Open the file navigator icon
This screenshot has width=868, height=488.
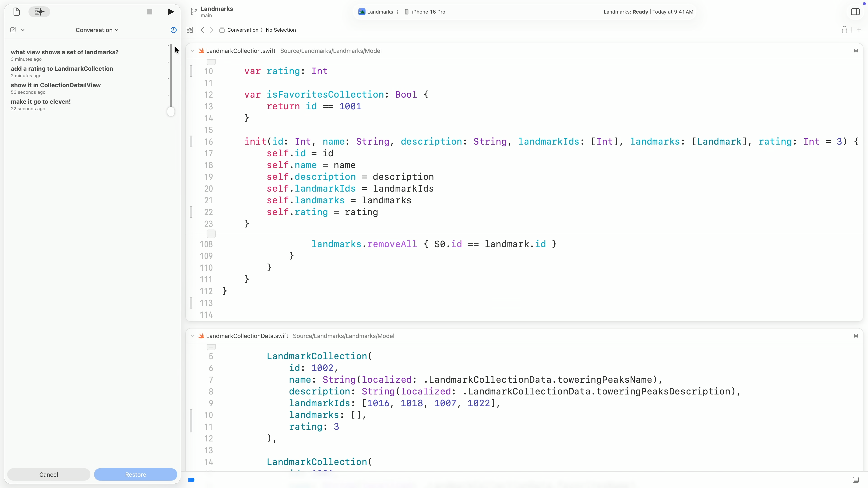point(17,12)
